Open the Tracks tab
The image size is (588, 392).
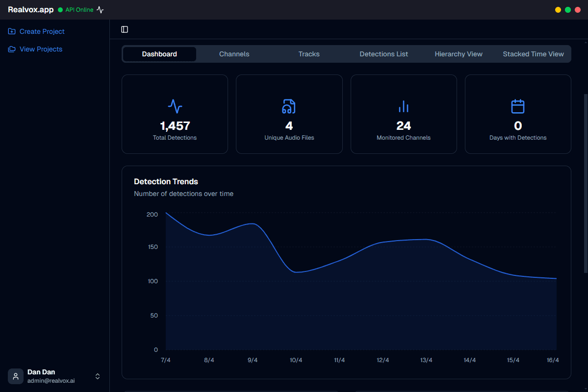[308, 54]
